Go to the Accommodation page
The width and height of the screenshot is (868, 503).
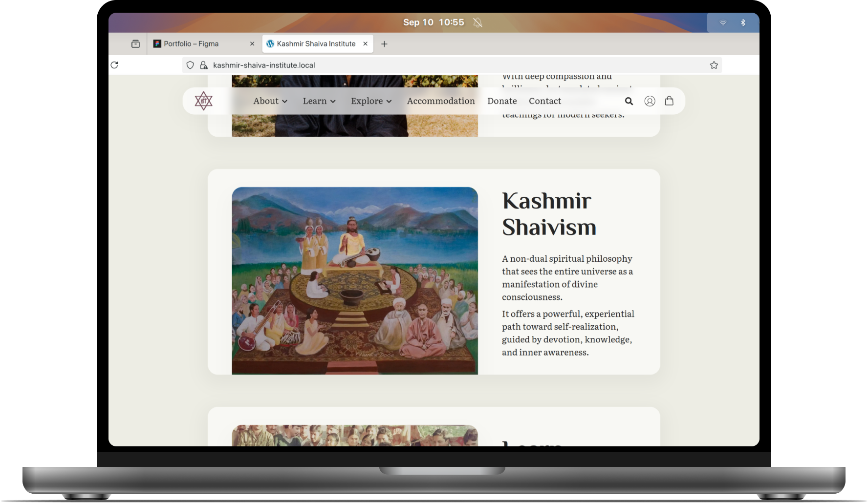[441, 101]
